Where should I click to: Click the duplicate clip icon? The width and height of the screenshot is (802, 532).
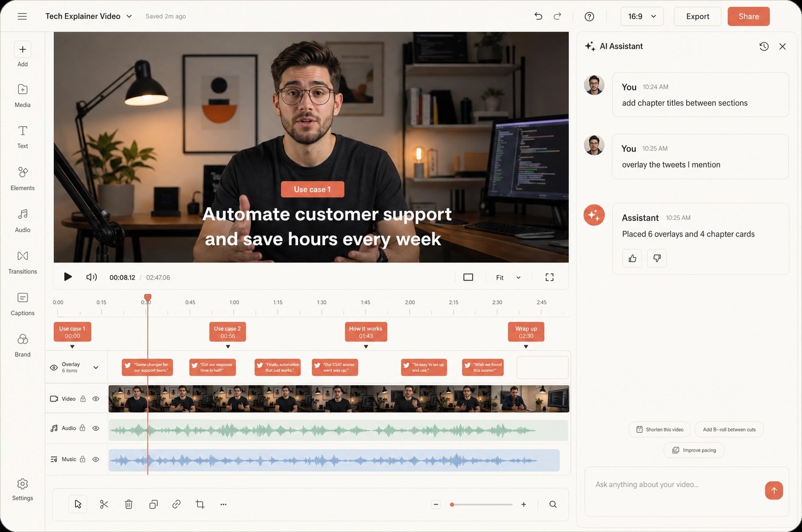(153, 504)
